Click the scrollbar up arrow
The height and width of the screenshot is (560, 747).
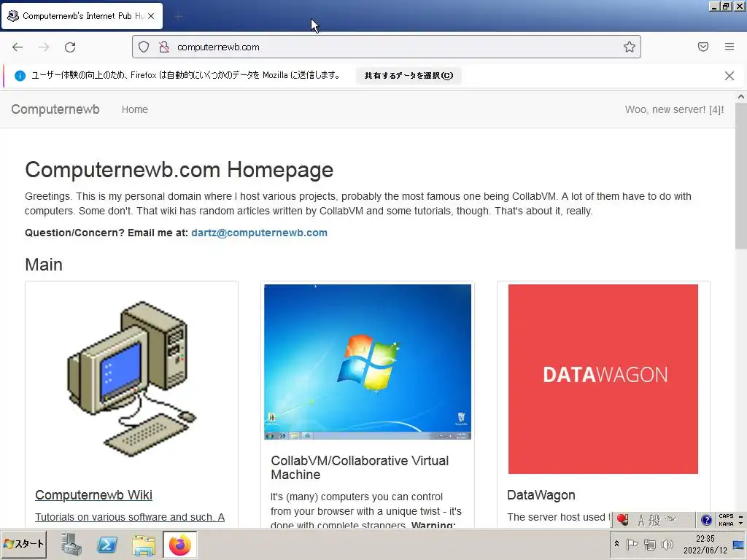tap(741, 97)
